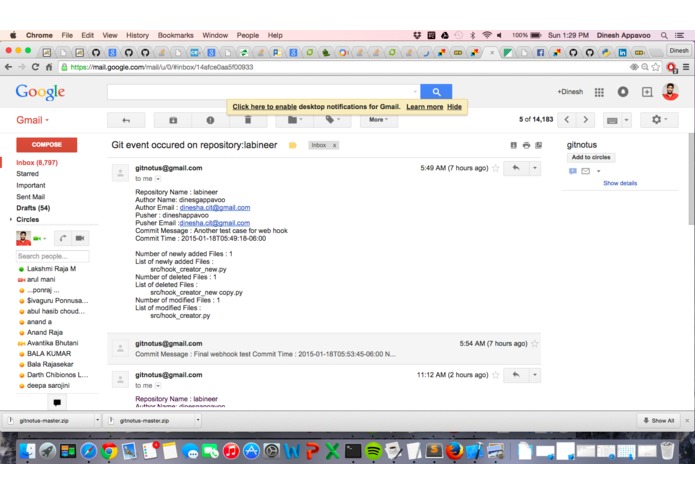Viewport: 695px width, 494px height.
Task: Hide the desktop notifications banner
Action: pos(454,107)
